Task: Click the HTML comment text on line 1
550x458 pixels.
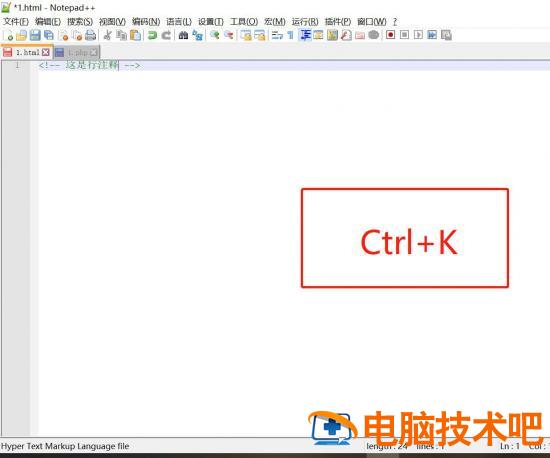Action: (89, 65)
